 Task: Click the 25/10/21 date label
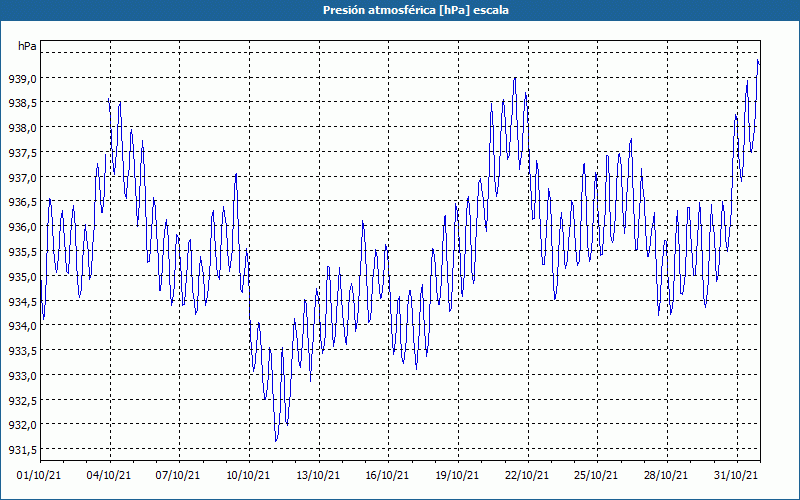(596, 475)
